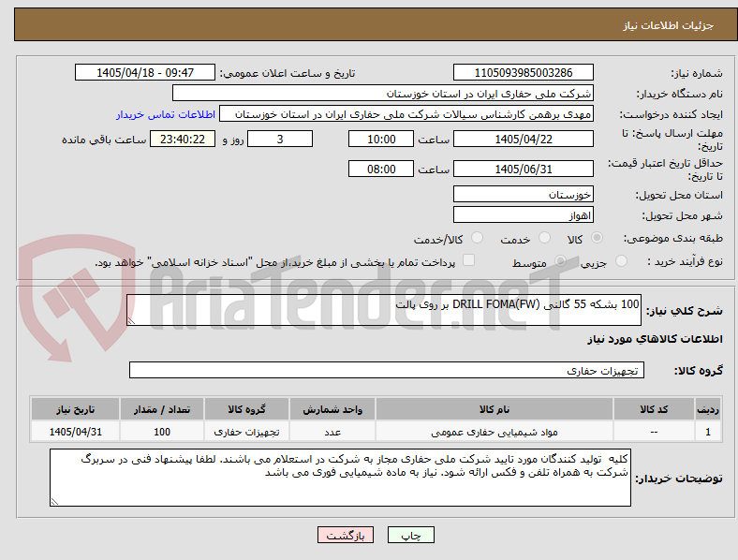Click the need date cell 1405/04/31
This screenshot has width=738, height=560.
(75, 432)
